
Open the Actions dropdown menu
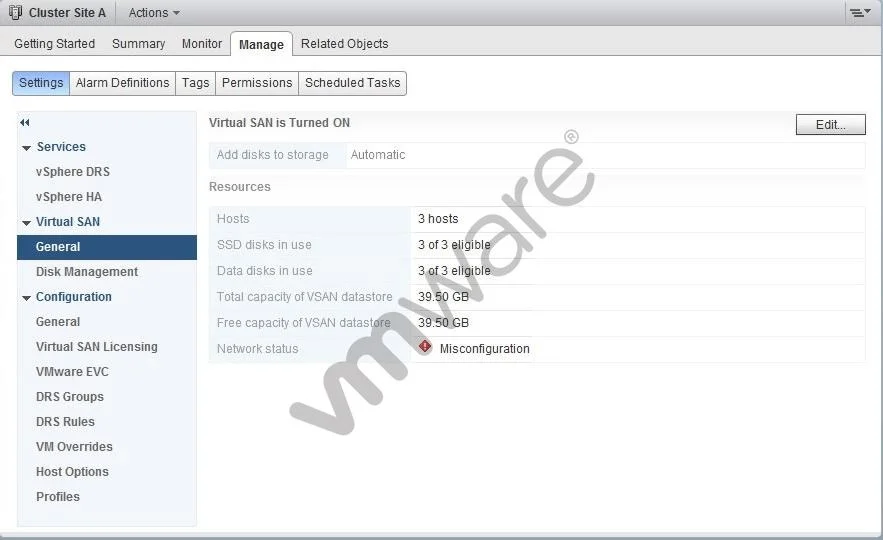click(x=154, y=12)
